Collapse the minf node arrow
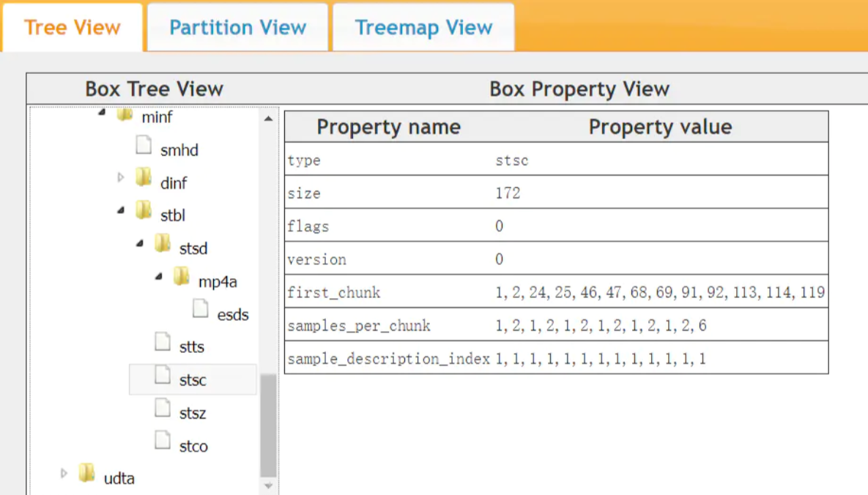Screen dimensions: 868x495 point(102,113)
